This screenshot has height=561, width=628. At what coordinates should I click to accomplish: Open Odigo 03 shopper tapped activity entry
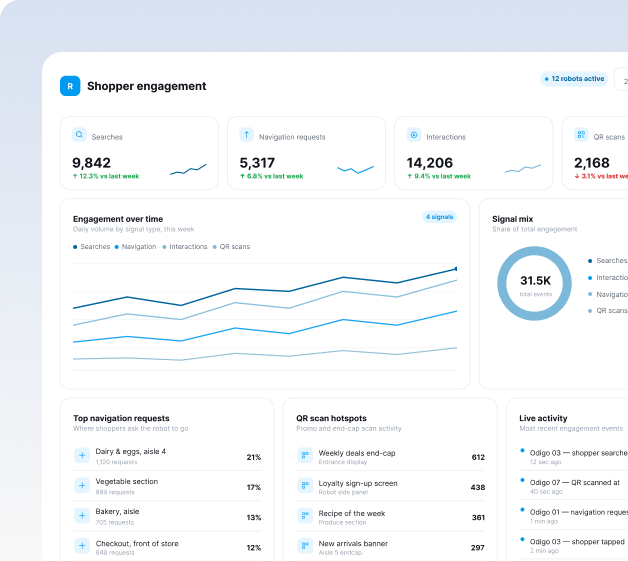(x=574, y=545)
